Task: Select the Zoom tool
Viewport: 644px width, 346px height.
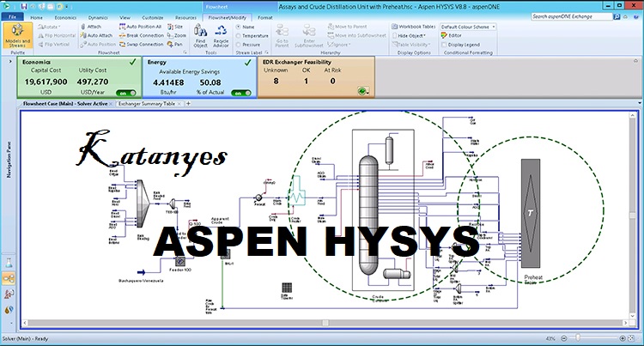Action: pos(177,36)
